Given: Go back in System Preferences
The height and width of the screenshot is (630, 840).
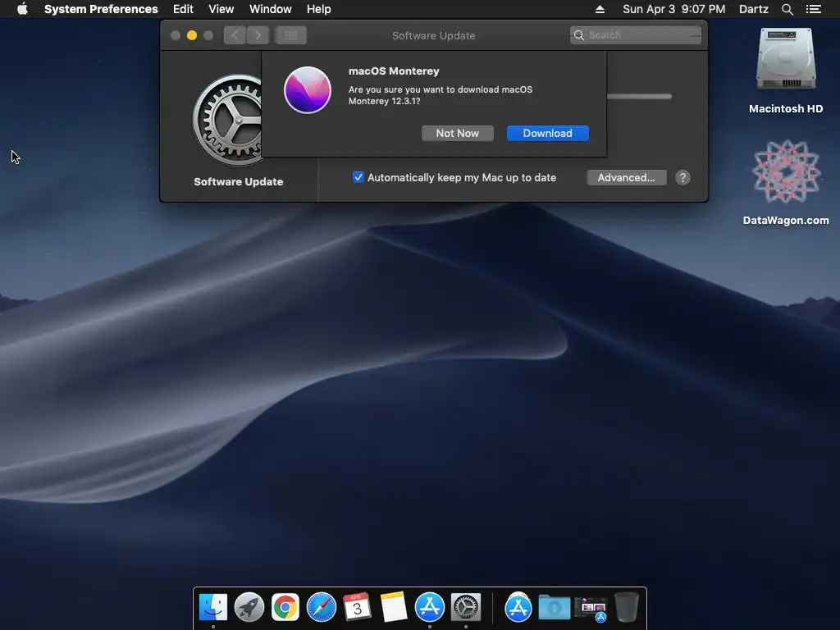Looking at the screenshot, I should click(235, 35).
